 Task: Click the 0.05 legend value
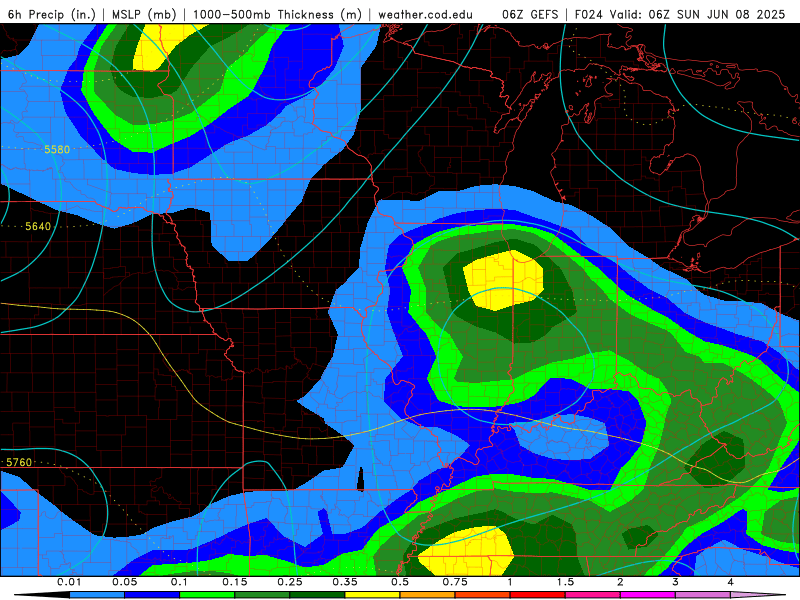pos(124,582)
